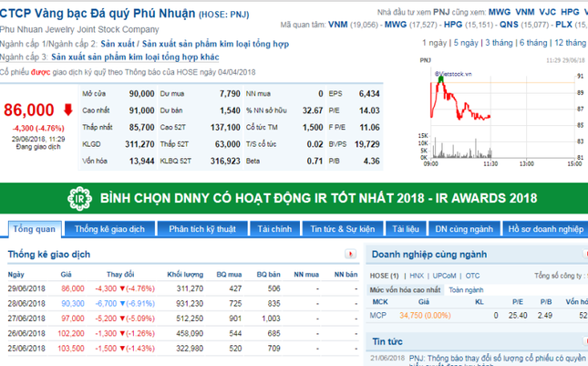
Task: Click the P/E value 14.03
Action: [x=369, y=110]
